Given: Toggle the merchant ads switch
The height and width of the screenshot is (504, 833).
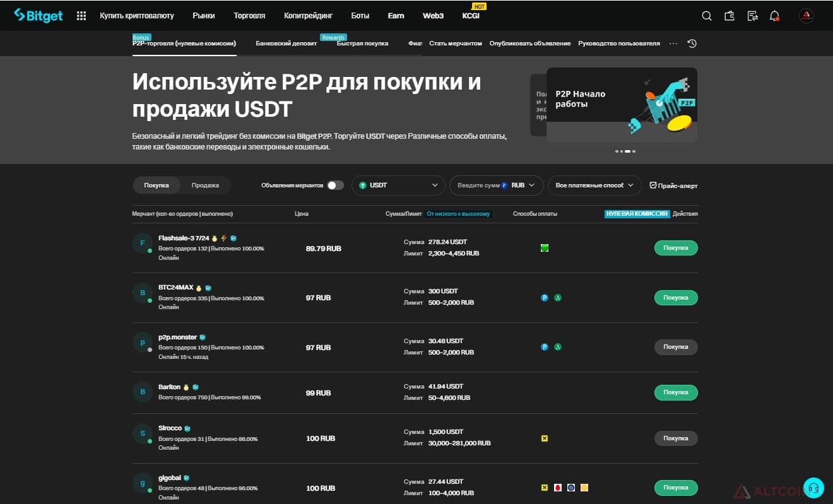Looking at the screenshot, I should [x=336, y=185].
